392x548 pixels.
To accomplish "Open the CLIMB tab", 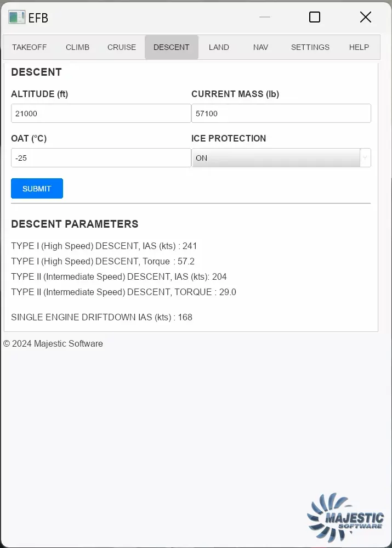I will (x=77, y=47).
